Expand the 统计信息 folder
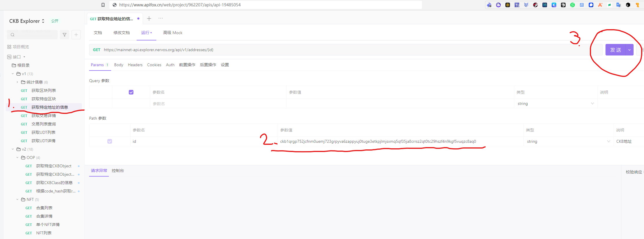This screenshot has height=239, width=644. 17,82
